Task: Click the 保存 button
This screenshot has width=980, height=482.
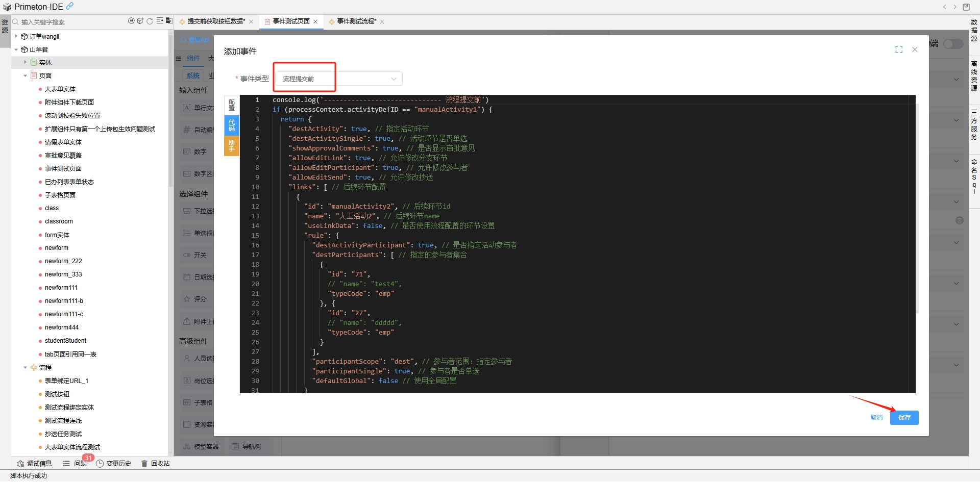Action: click(904, 418)
